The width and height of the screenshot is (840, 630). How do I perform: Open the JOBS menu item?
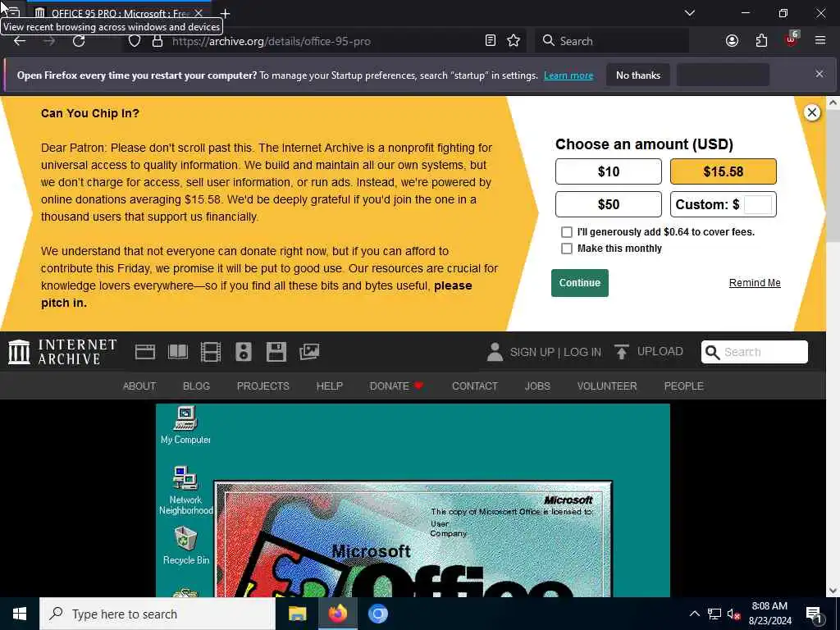537,386
